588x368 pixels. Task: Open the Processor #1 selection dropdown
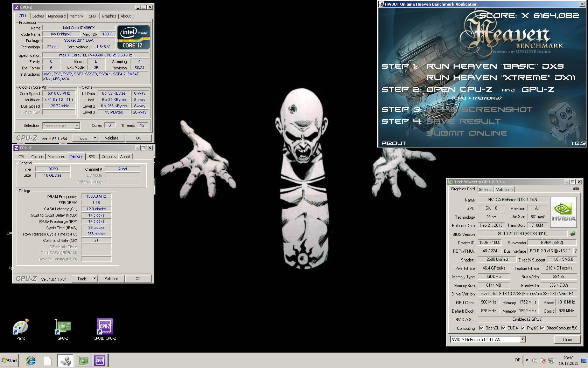[x=77, y=125]
